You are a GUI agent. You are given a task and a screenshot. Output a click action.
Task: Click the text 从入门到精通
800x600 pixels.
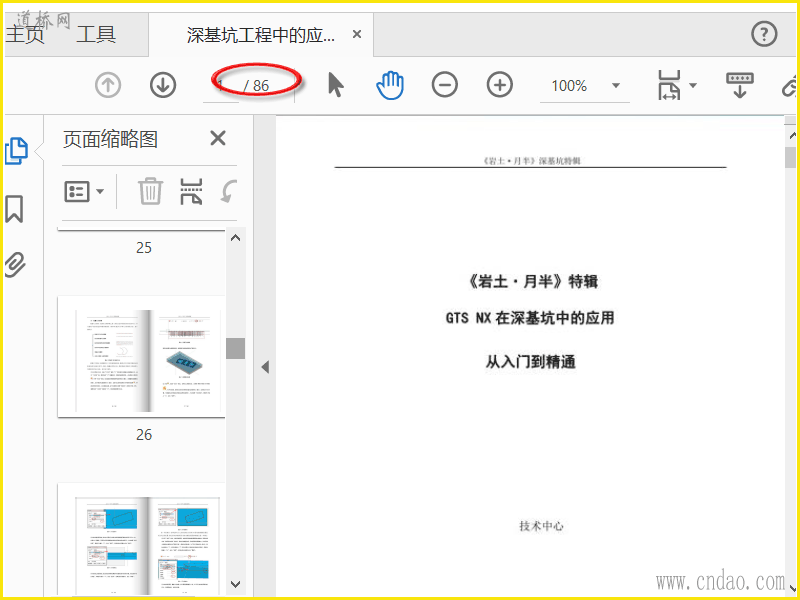(x=531, y=362)
